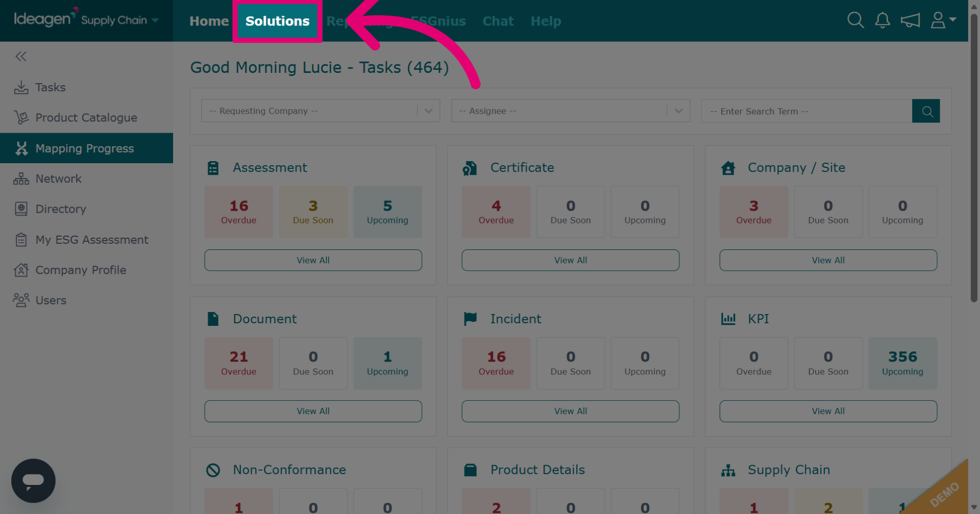Image resolution: width=980 pixels, height=514 pixels.
Task: Open 356 Upcoming KPI tile
Action: [x=902, y=363]
